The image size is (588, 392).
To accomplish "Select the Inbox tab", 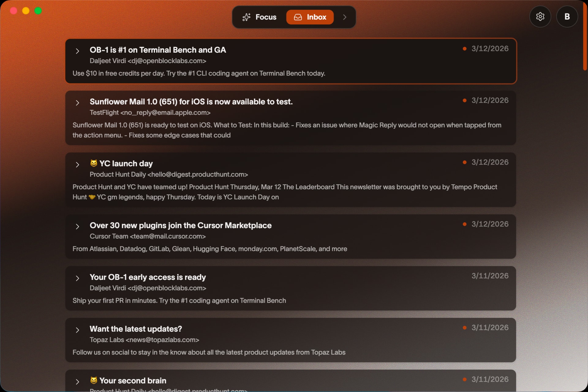I will coord(310,17).
